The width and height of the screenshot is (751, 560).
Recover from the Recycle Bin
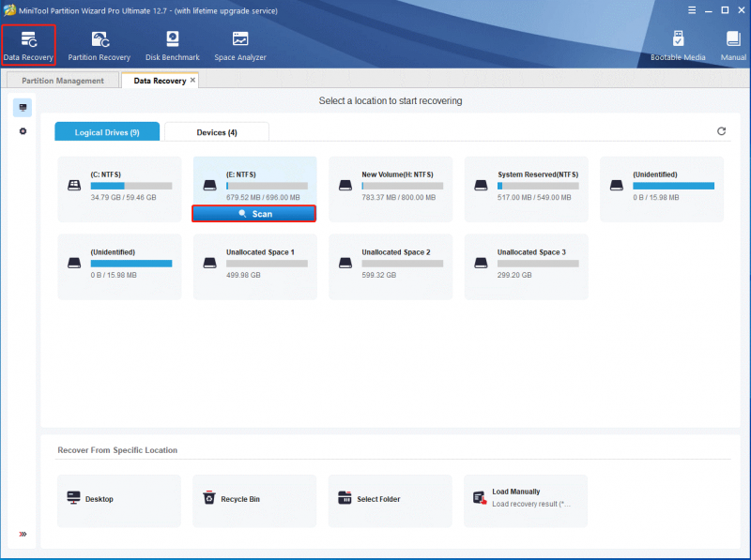pos(254,501)
